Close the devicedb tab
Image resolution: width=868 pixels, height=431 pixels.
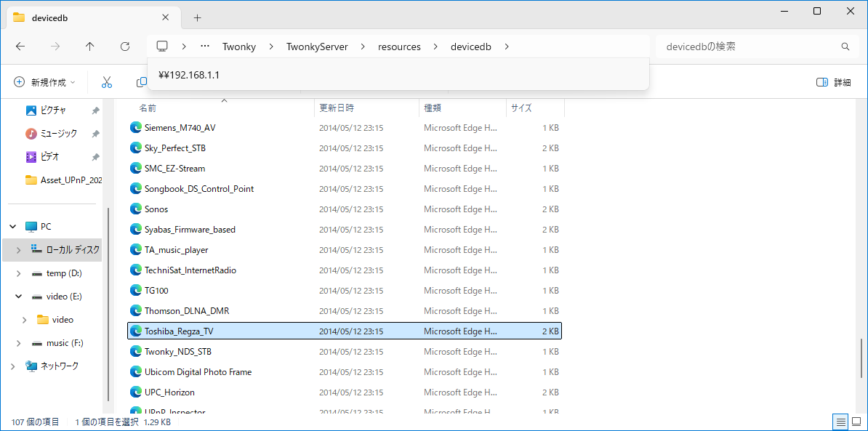point(165,17)
